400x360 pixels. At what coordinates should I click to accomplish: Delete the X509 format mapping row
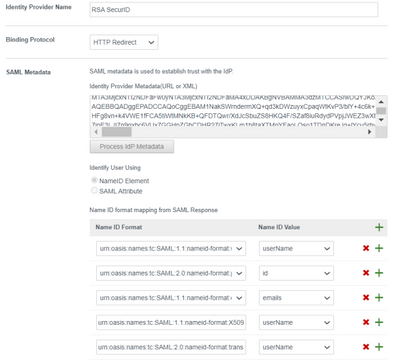click(366, 322)
